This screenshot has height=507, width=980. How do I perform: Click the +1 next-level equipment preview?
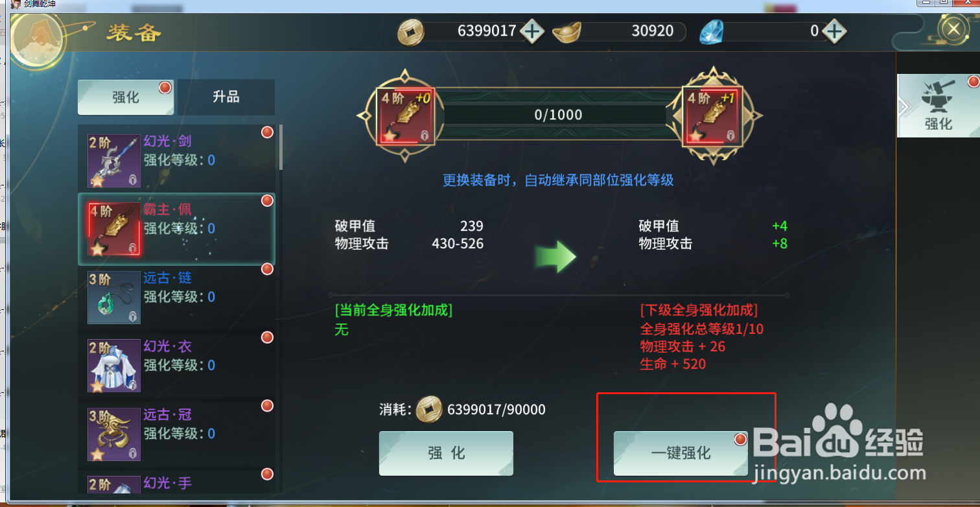click(x=713, y=115)
